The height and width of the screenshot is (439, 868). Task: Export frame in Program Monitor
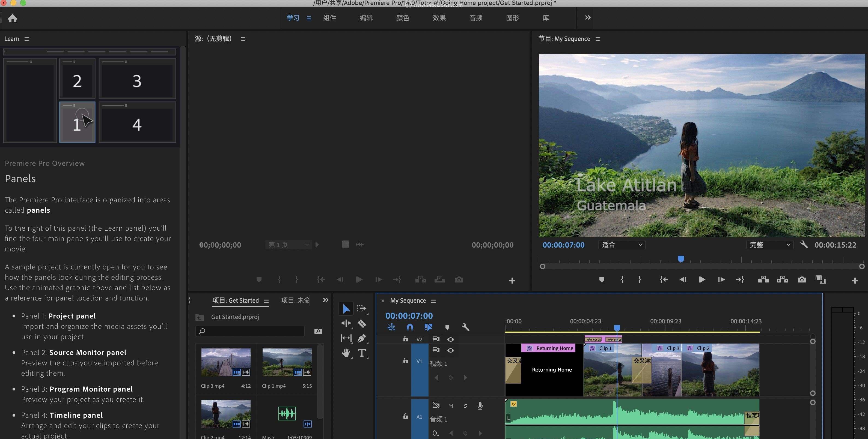pyautogui.click(x=802, y=279)
